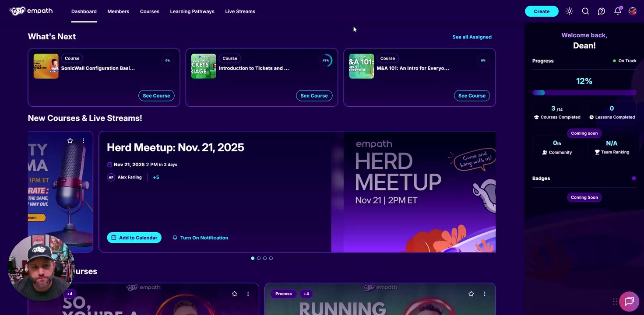Click the Create button
Image resolution: width=644 pixels, height=315 pixels.
point(542,11)
